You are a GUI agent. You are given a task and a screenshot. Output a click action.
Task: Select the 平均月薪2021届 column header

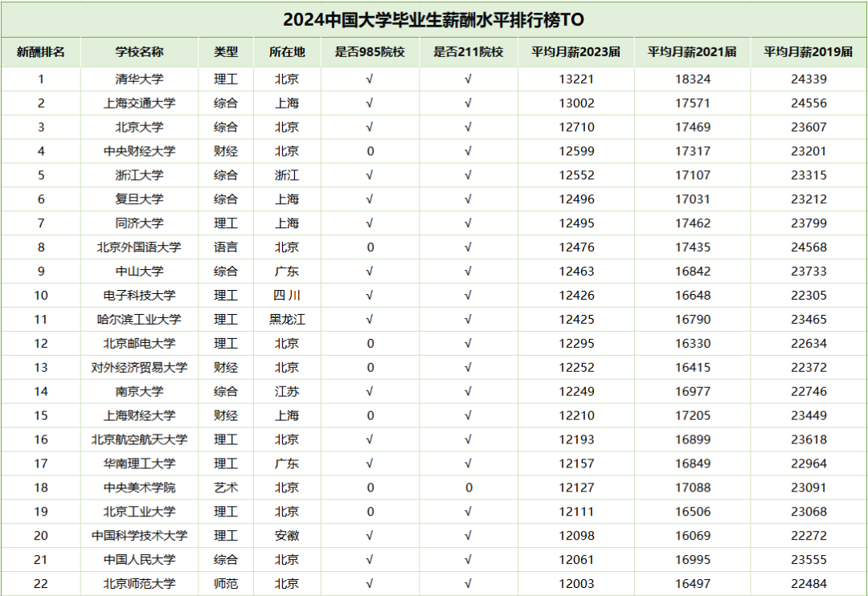[x=692, y=52]
